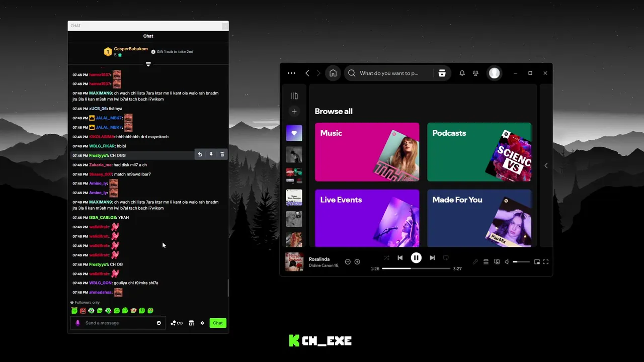This screenshot has width=644, height=362.
Task: Toggle shuffle in Spotify
Action: tap(386, 258)
